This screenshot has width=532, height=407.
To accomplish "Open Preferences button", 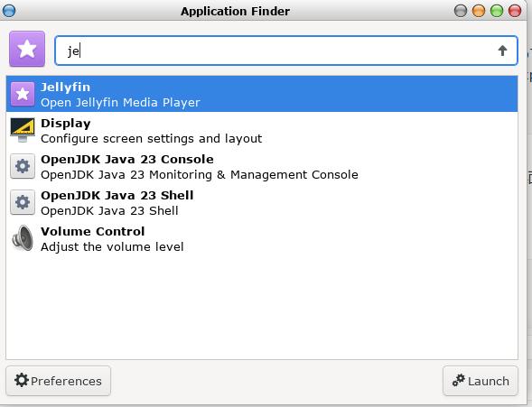I will pos(59,381).
